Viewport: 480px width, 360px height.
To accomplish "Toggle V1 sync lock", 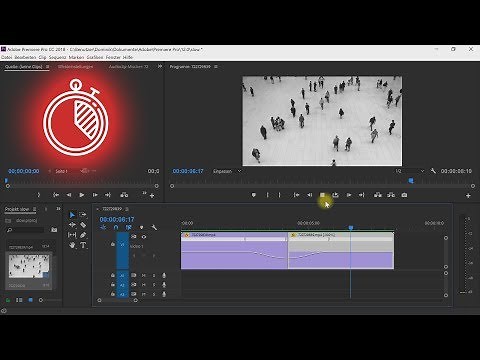I will tap(134, 237).
